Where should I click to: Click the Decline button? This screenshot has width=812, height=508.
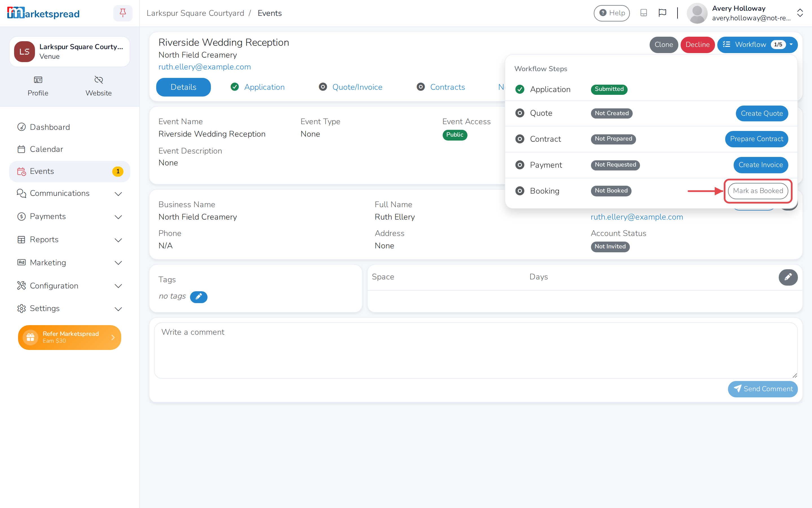[697, 45]
